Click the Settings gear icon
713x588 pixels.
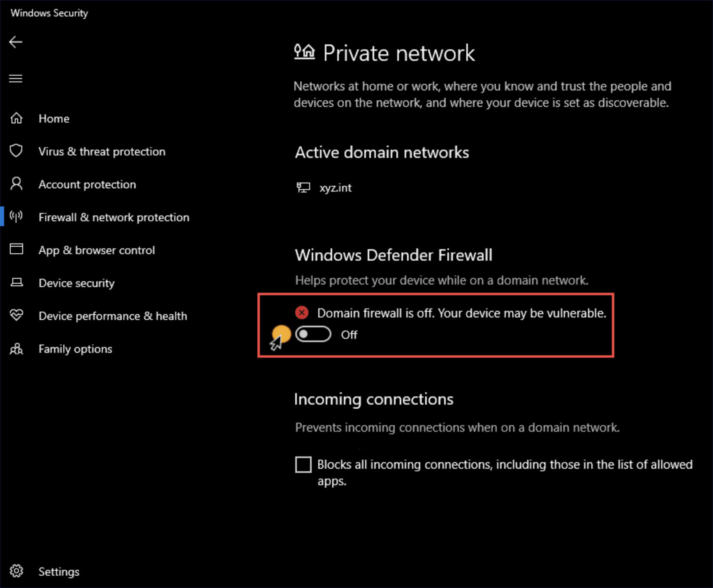point(16,571)
